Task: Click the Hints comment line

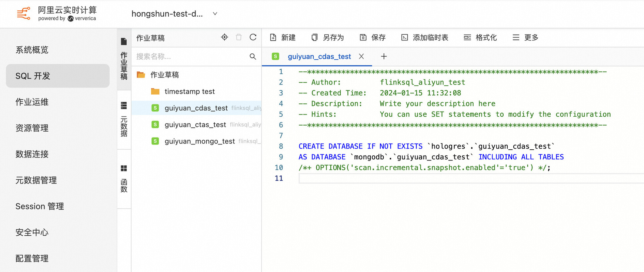Action: (x=455, y=115)
